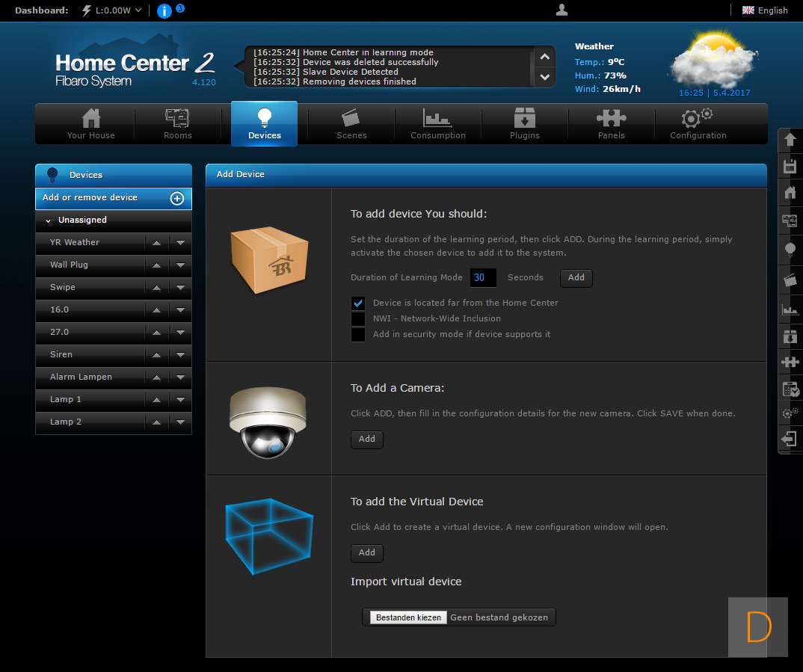This screenshot has height=672, width=803.
Task: Click the plugins box icon in right sidebar
Action: pos(790,337)
